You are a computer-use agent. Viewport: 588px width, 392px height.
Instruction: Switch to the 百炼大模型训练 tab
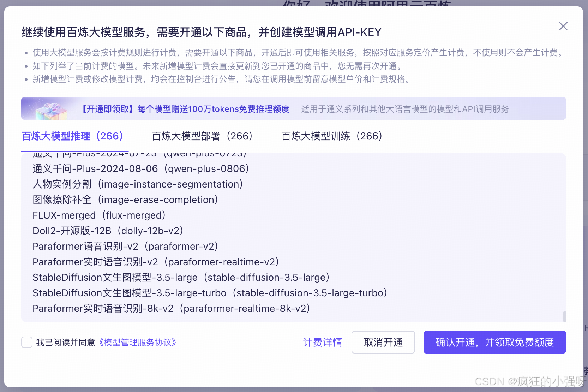332,136
